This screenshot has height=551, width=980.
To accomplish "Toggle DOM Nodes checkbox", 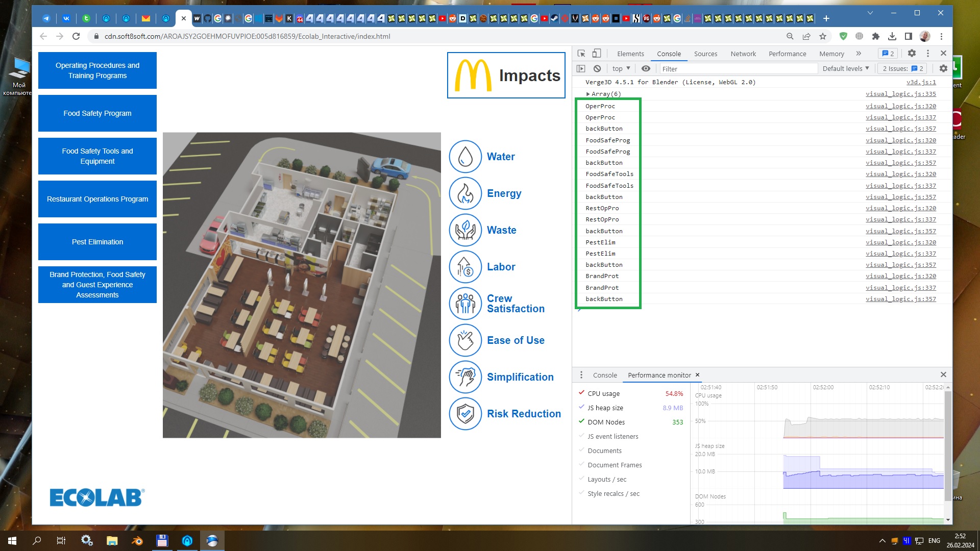I will [581, 421].
